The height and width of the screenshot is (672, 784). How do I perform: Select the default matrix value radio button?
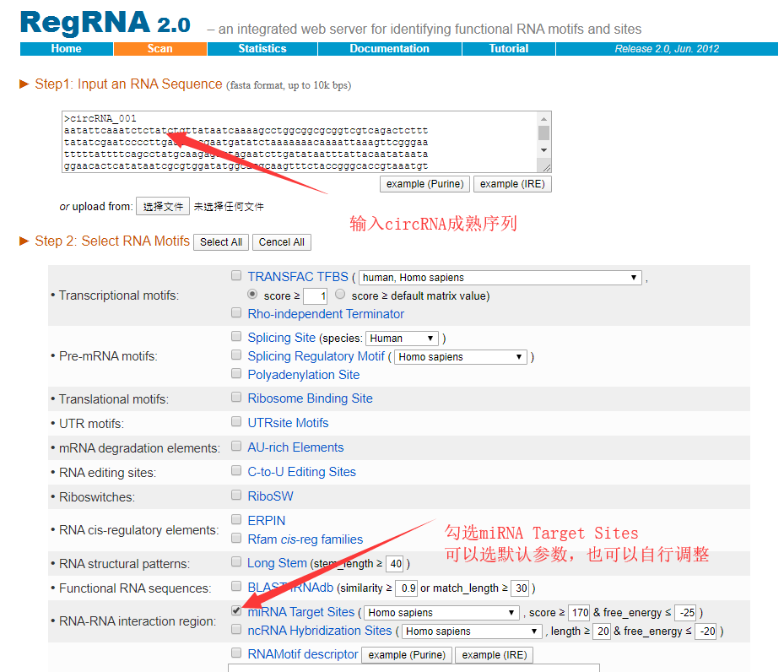coord(340,295)
